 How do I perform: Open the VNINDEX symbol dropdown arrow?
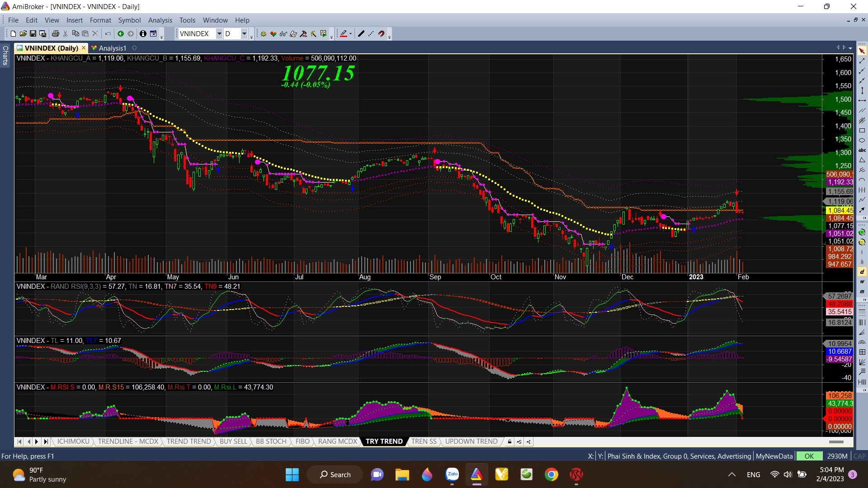coord(219,33)
